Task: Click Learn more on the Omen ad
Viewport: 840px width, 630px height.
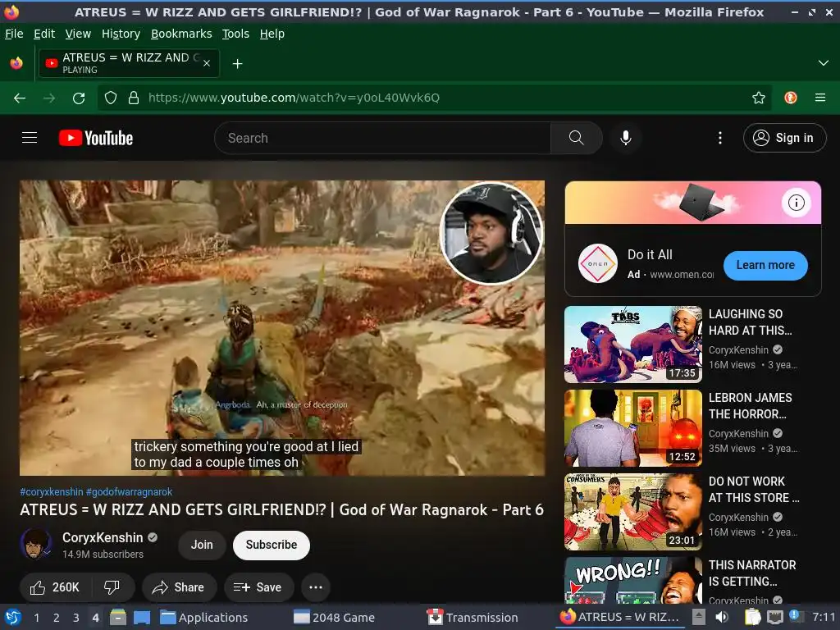Action: click(765, 265)
